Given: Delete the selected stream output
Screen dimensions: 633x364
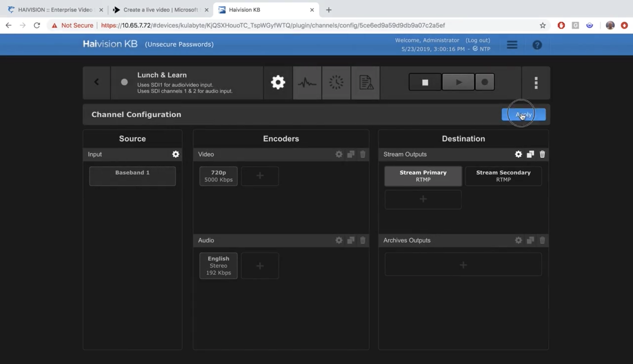Looking at the screenshot, I should click(542, 154).
